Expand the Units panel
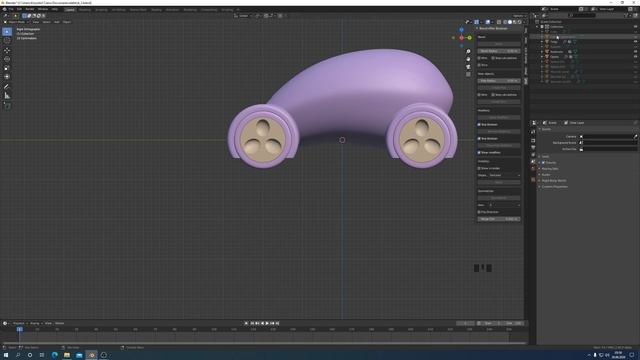The image size is (640, 360). (x=540, y=157)
